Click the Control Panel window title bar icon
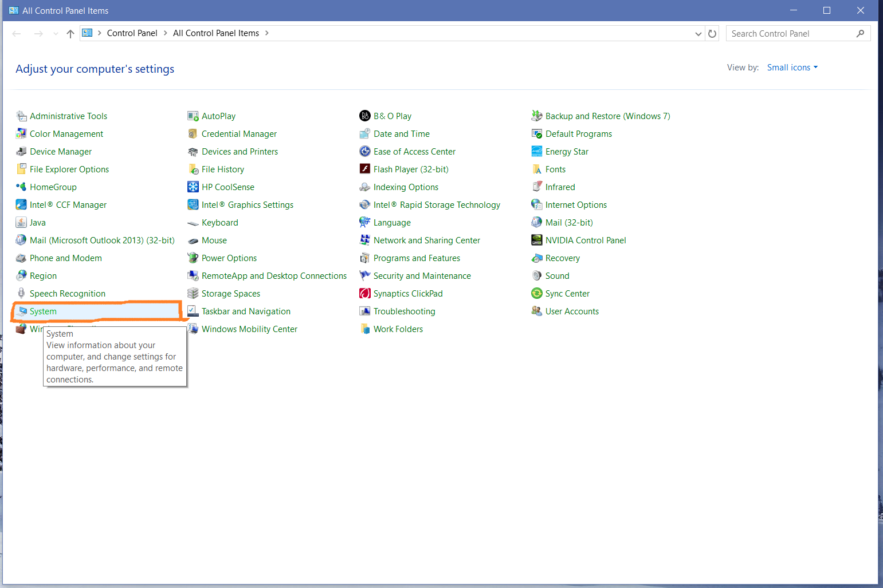The width and height of the screenshot is (883, 588). (14, 10)
